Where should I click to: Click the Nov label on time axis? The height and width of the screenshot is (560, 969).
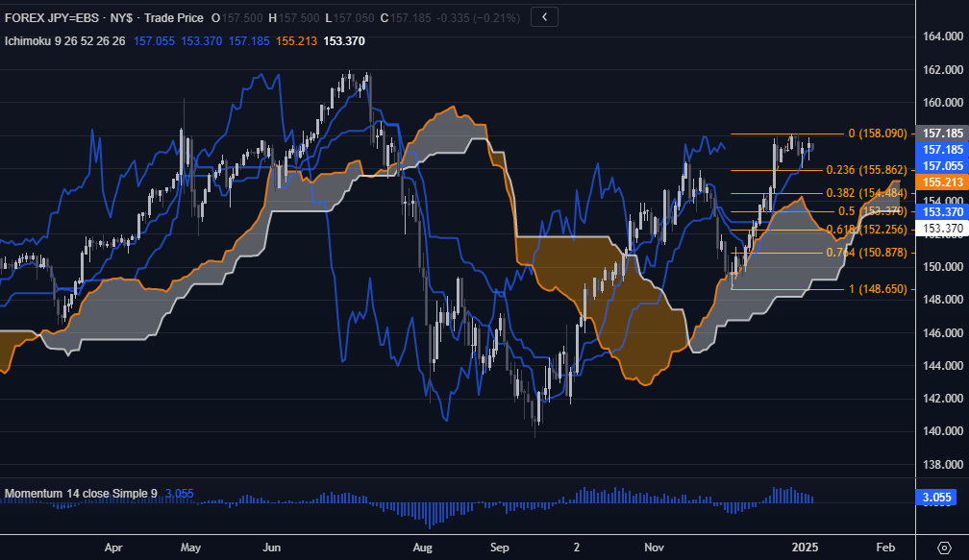(655, 548)
